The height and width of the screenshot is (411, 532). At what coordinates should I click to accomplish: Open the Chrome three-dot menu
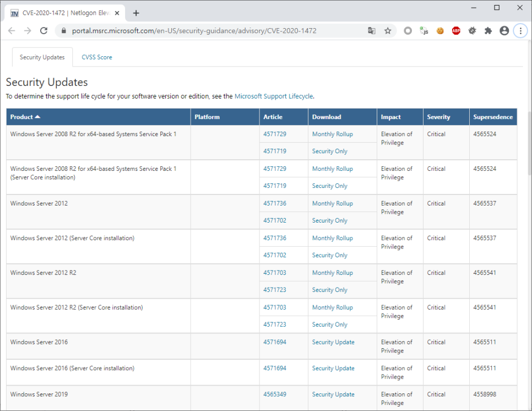[520, 31]
